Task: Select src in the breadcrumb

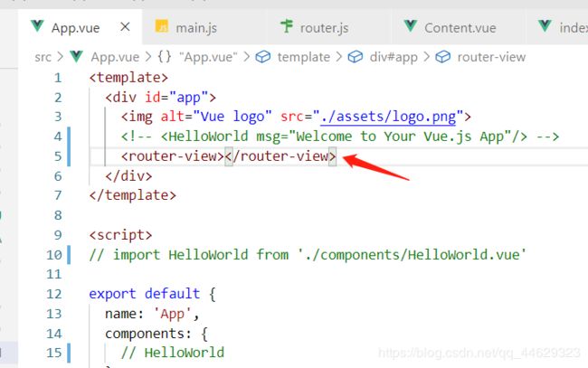Action: pyautogui.click(x=43, y=57)
